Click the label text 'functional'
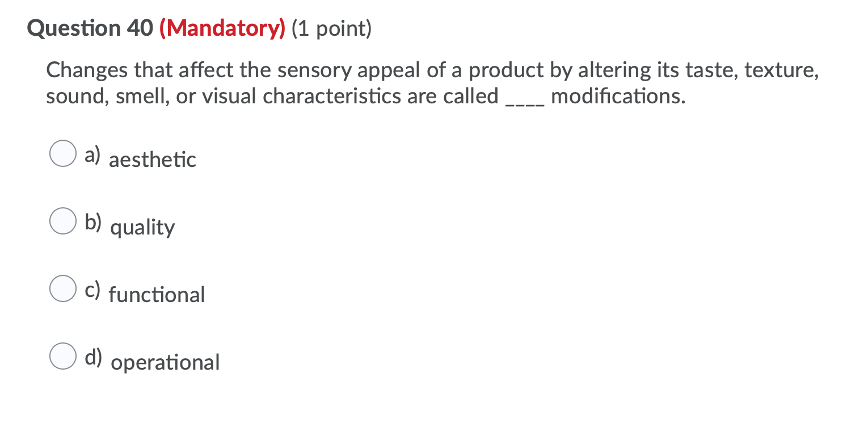The height and width of the screenshot is (427, 868). coord(157,295)
